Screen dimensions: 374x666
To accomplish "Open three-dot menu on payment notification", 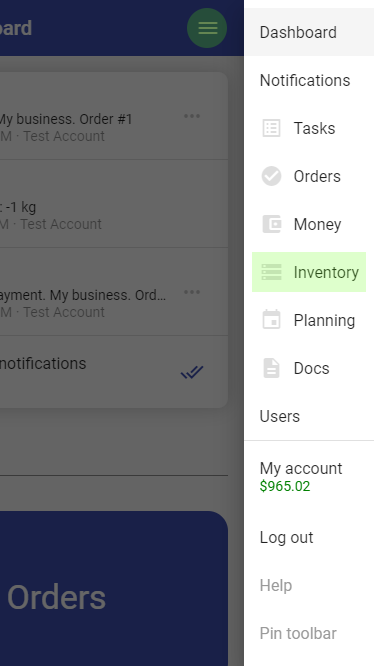I will [192, 292].
